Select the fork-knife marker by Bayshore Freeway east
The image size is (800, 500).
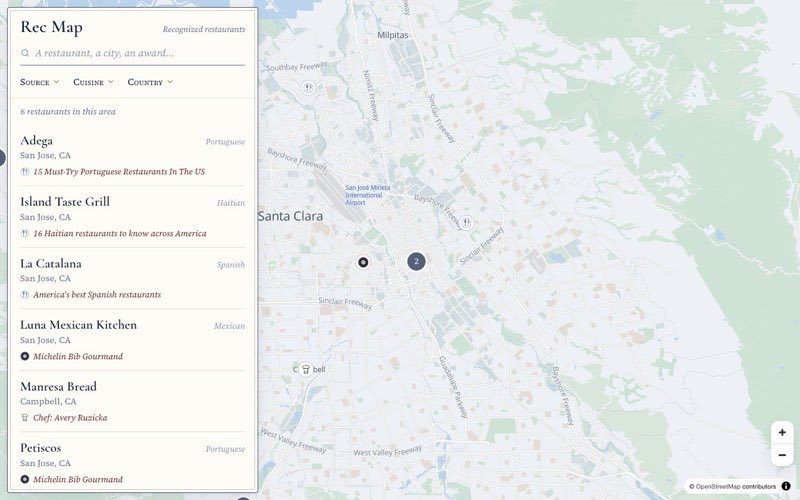pyautogui.click(x=466, y=222)
